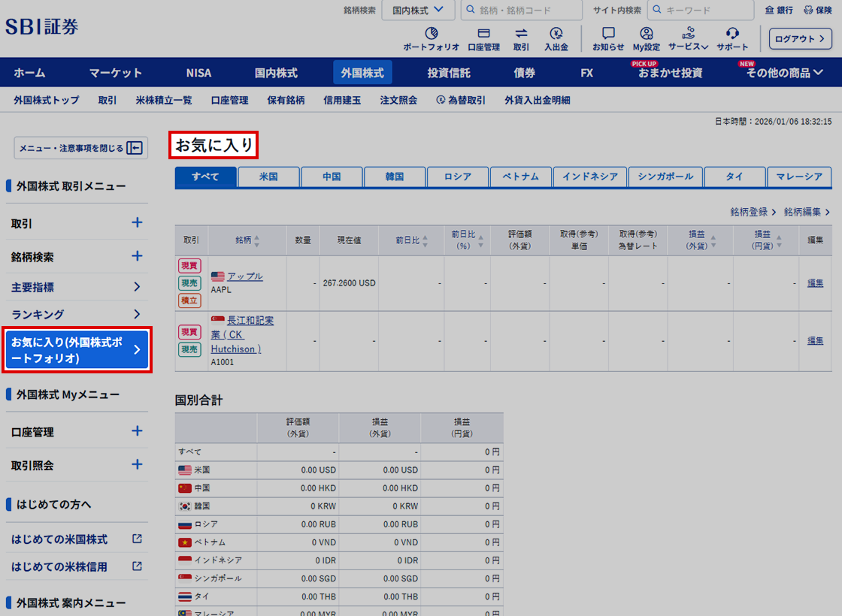Click the 口座管理 account management icon
Screen dimensions: 842x616
coord(483,34)
